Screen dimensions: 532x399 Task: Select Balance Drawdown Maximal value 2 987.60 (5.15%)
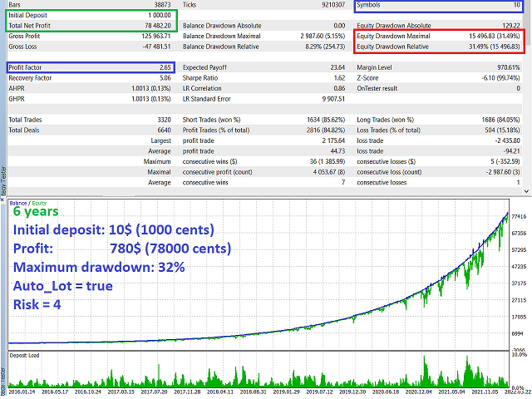(323, 36)
